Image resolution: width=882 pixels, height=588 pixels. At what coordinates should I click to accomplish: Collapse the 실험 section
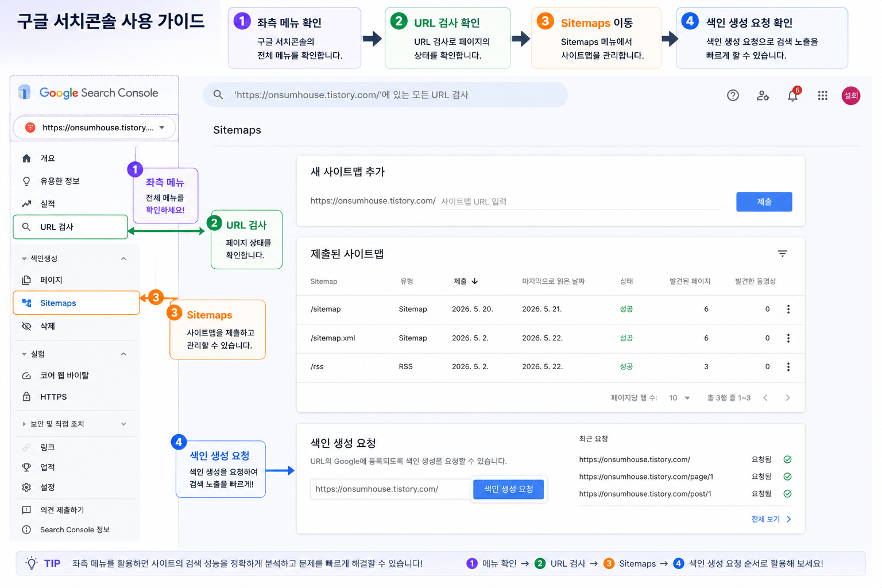pos(123,354)
